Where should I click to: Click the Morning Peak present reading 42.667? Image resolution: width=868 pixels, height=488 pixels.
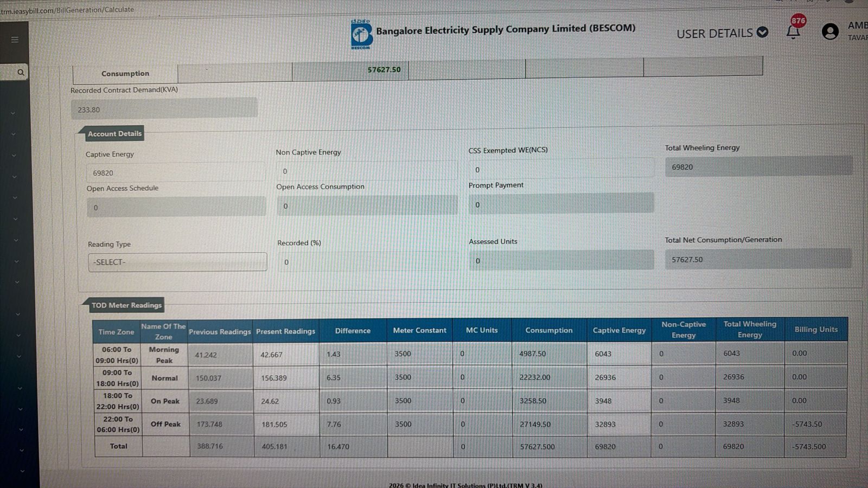[286, 355]
